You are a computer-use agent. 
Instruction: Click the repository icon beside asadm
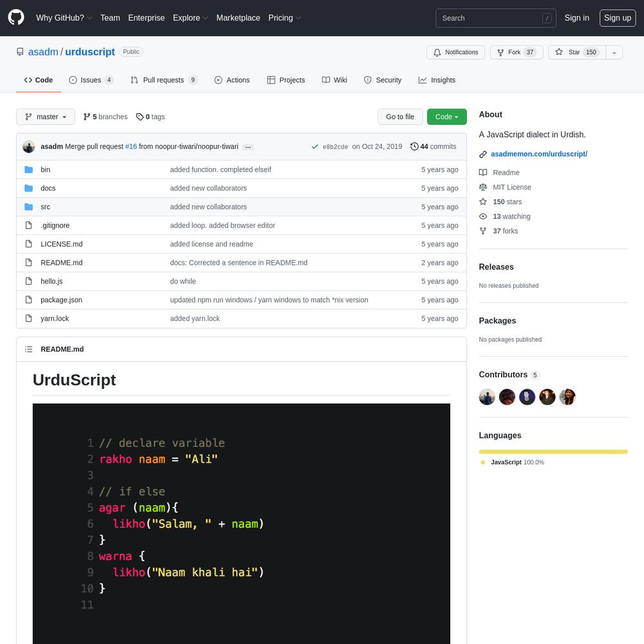tap(20, 52)
